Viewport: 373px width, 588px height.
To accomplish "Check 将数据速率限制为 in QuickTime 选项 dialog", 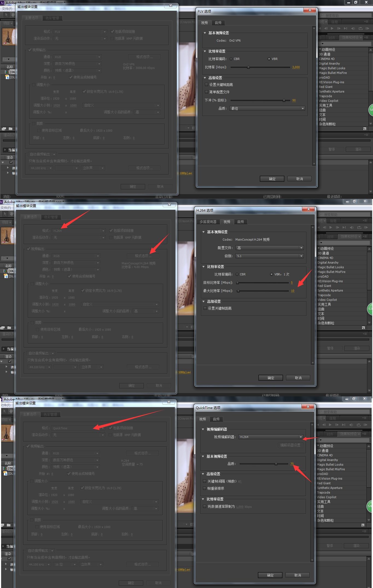I will click(x=205, y=506).
